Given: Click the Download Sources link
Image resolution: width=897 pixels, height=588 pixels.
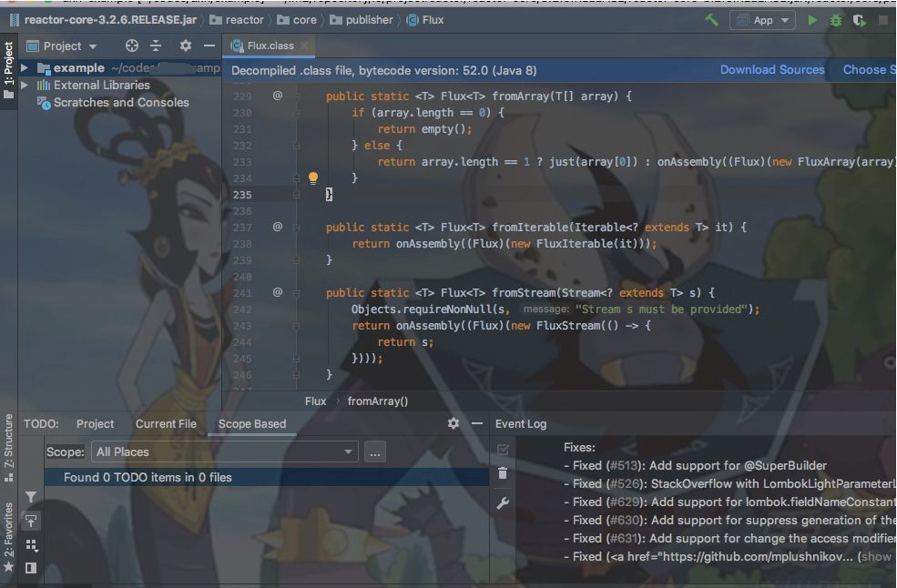Looking at the screenshot, I should click(x=772, y=70).
